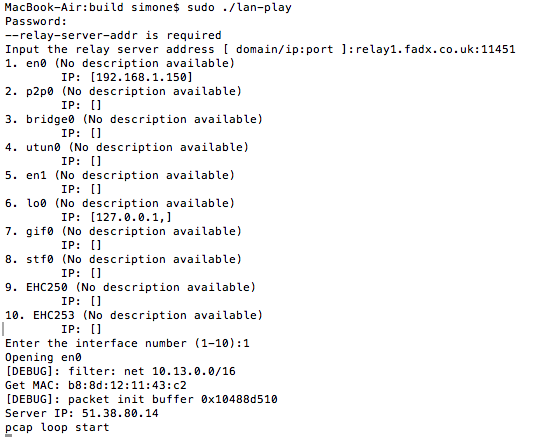Select the en0 interface line

click(x=119, y=63)
